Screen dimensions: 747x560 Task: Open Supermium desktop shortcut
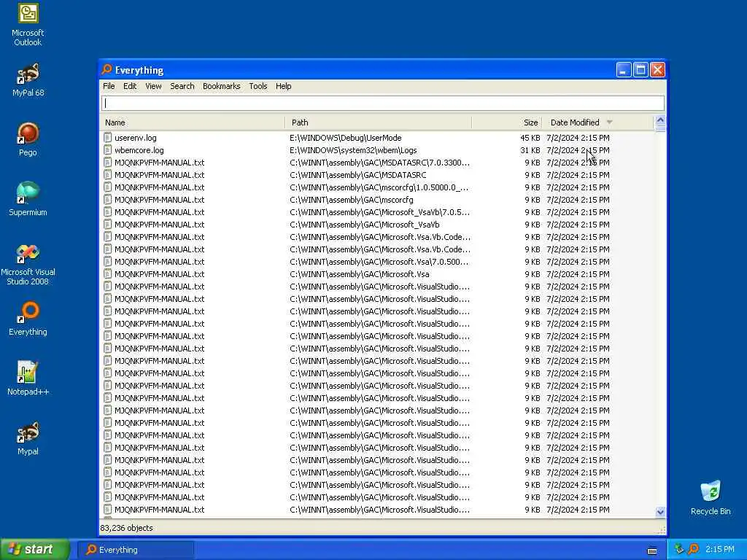tap(28, 199)
